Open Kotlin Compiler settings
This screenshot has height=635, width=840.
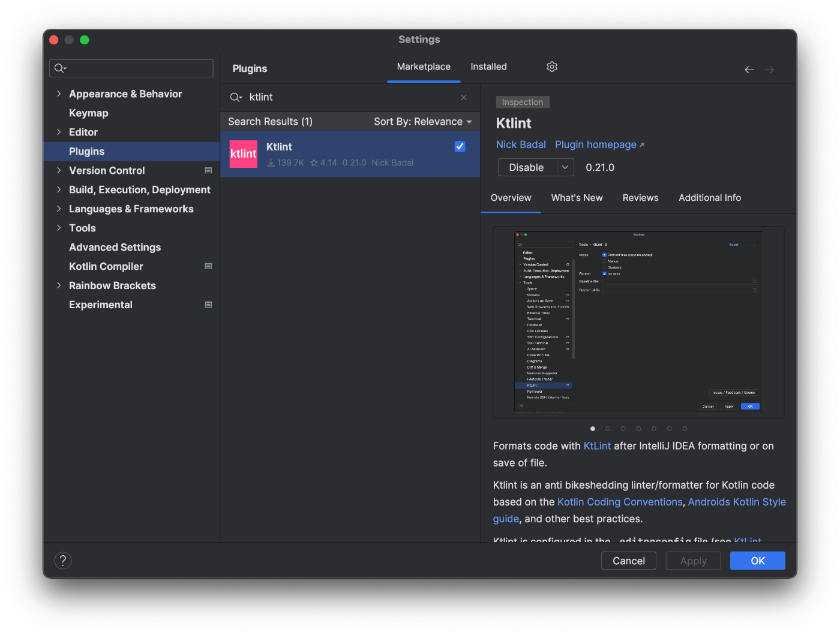click(131, 266)
